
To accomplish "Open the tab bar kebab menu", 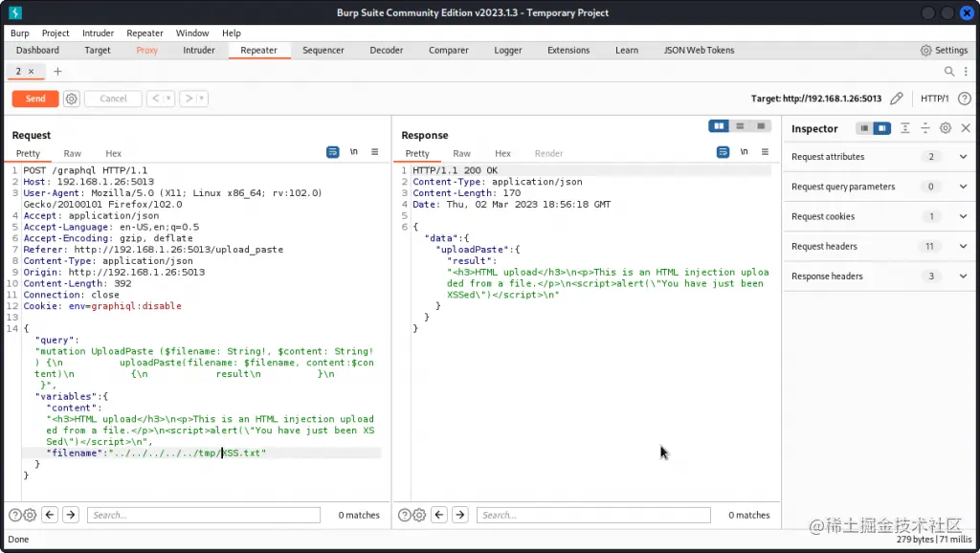I will pos(966,71).
